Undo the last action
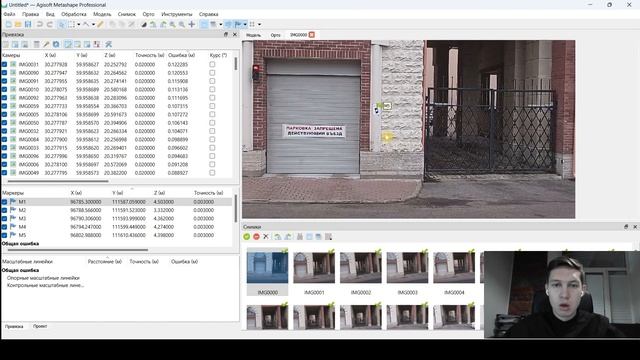640x360 pixels. (x=40, y=24)
